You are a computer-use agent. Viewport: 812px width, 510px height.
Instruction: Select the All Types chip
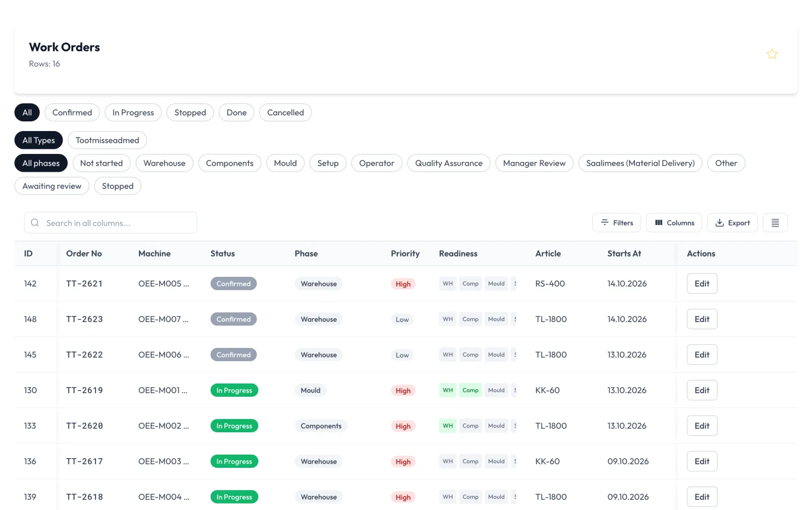point(39,140)
